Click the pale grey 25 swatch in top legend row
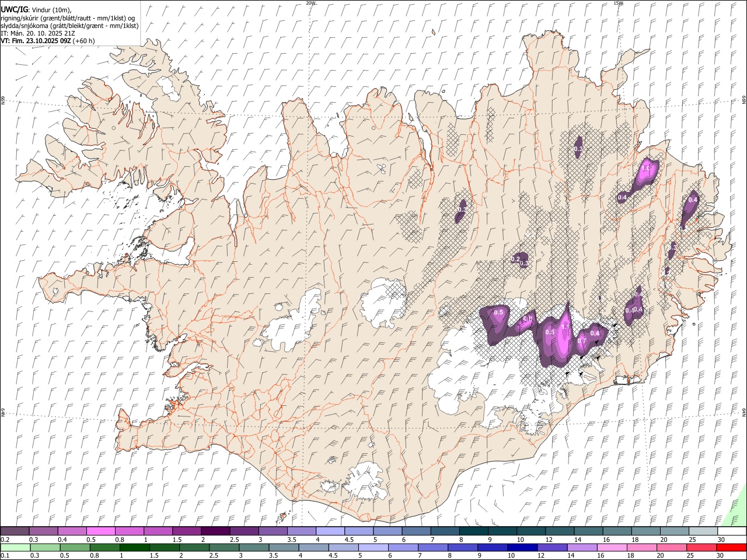 [x=703, y=531]
